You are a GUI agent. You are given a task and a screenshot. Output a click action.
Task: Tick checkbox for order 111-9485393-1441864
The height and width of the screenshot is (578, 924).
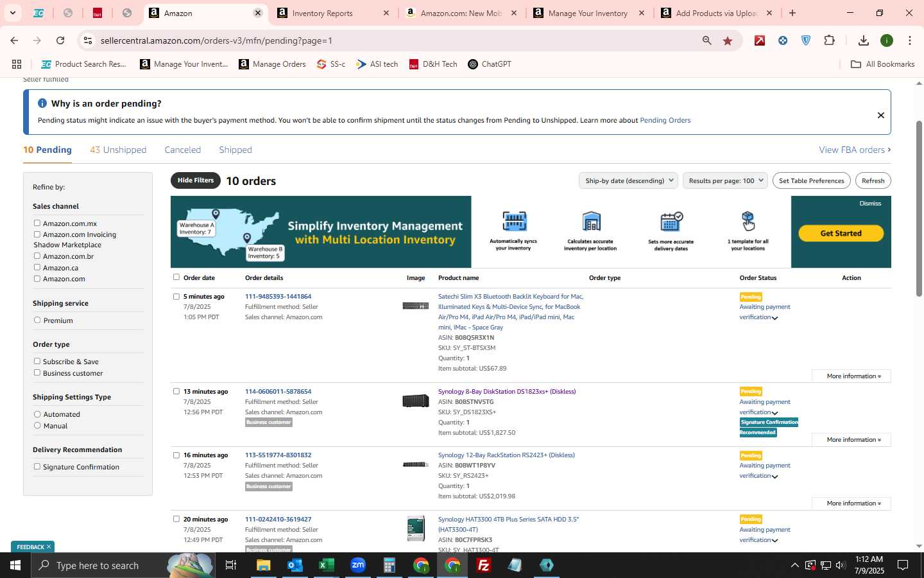point(176,297)
